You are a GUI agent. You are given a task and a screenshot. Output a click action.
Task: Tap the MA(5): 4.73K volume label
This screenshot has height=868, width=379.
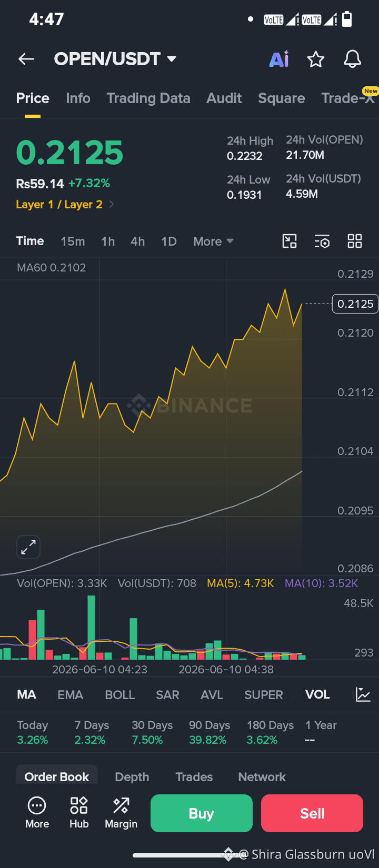pyautogui.click(x=241, y=583)
